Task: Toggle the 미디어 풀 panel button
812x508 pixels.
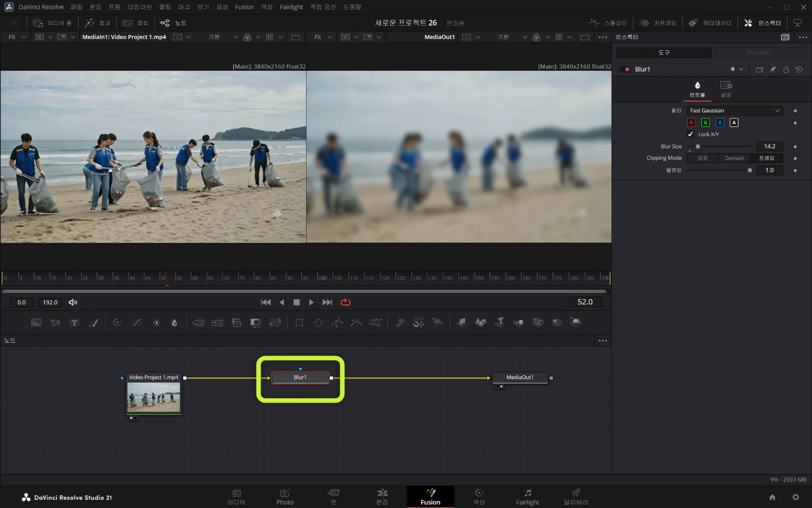Action: pyautogui.click(x=52, y=23)
